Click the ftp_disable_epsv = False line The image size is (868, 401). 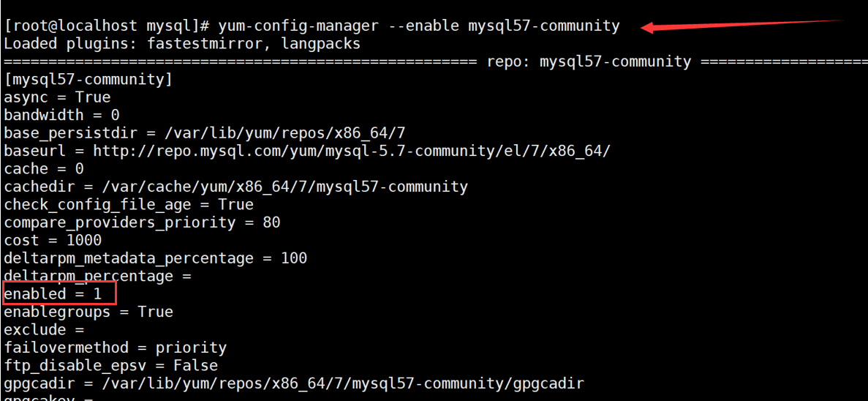(110, 365)
